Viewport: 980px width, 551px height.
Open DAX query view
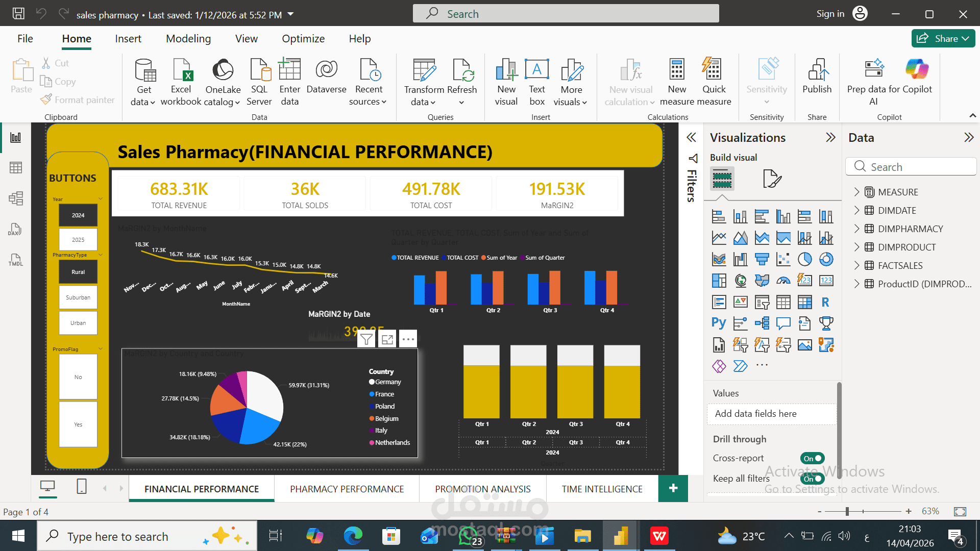[x=15, y=229]
